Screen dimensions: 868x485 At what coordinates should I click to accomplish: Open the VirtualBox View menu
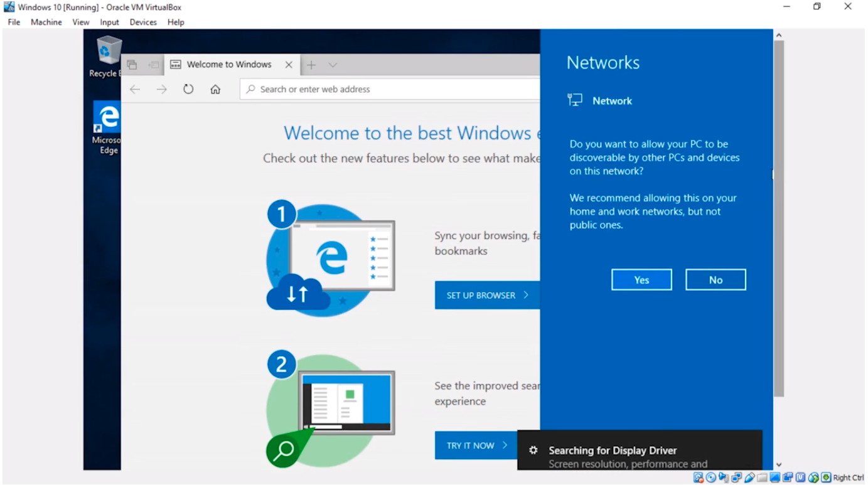coord(80,22)
